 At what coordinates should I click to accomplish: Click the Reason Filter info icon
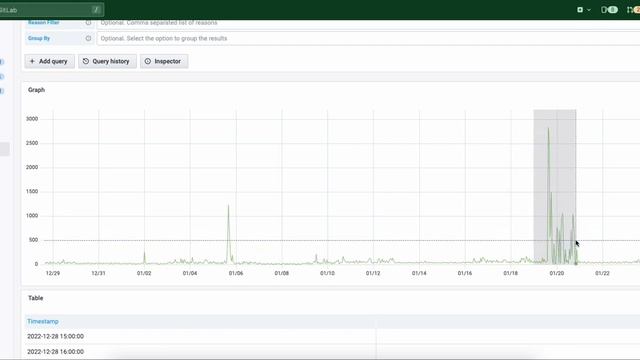click(88, 23)
